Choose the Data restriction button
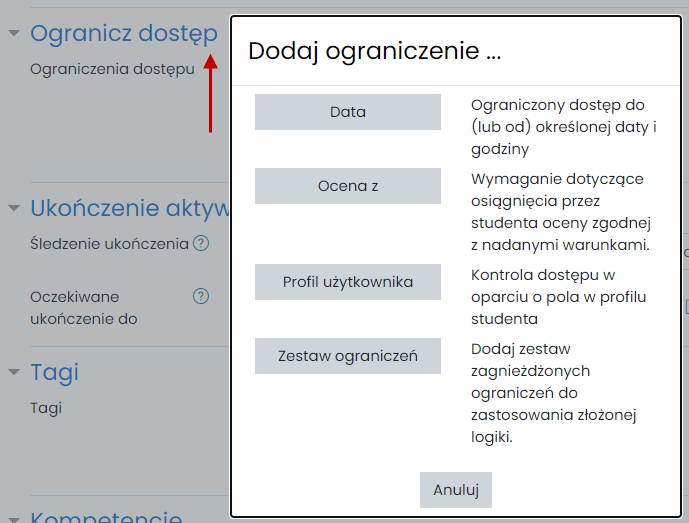Viewport: 689px width, 523px height. pyautogui.click(x=347, y=112)
